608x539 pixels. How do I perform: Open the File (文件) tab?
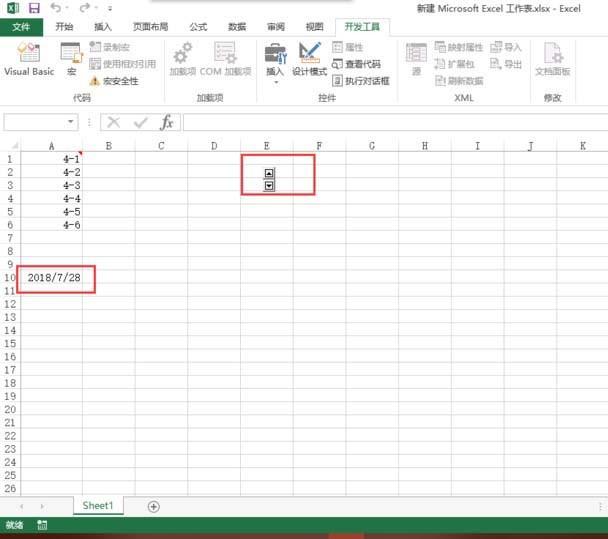click(21, 27)
